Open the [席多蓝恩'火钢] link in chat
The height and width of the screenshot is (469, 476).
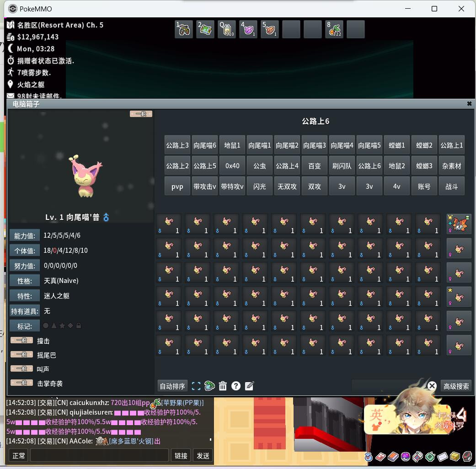click(131, 441)
